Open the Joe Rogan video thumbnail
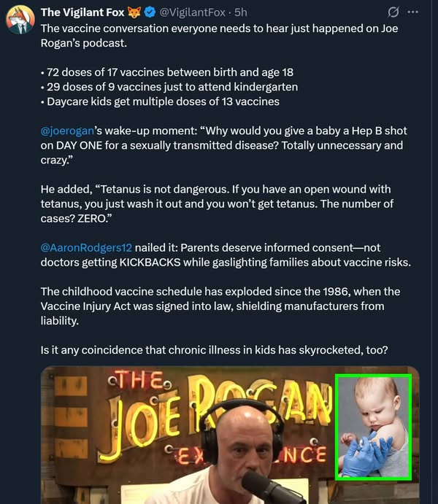 point(230,435)
